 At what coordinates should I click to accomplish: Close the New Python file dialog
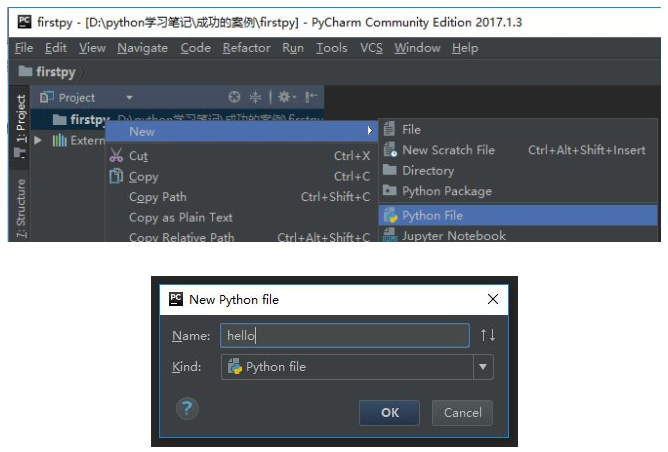(x=493, y=299)
